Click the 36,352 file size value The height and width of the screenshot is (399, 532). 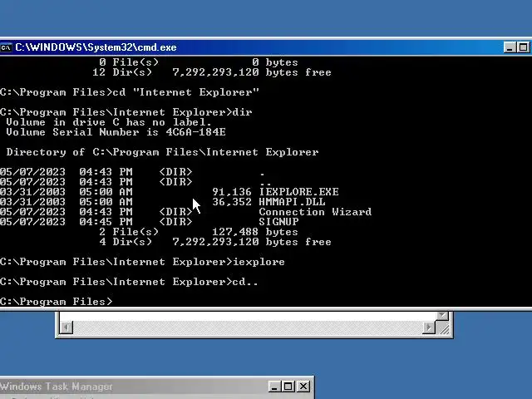[232, 201]
